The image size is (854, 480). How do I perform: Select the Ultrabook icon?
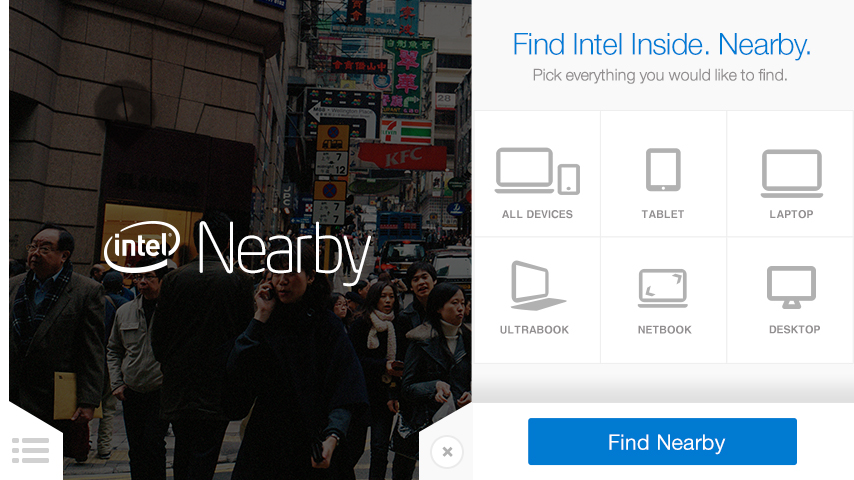coord(538,286)
